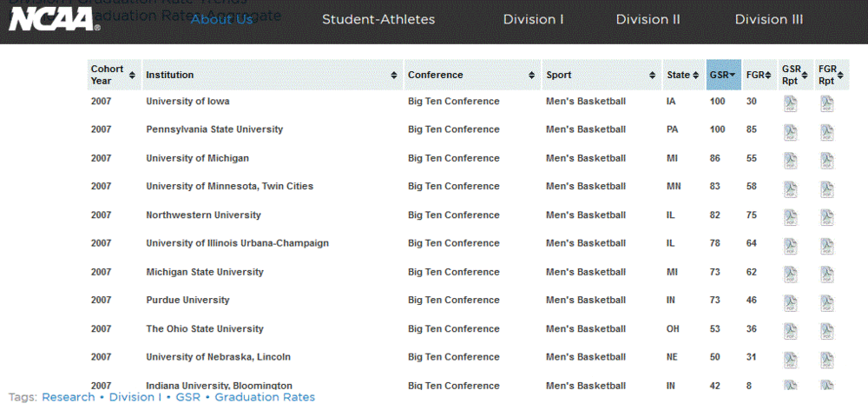
Task: Open FGR report PDF for University of Michigan
Action: tap(827, 161)
